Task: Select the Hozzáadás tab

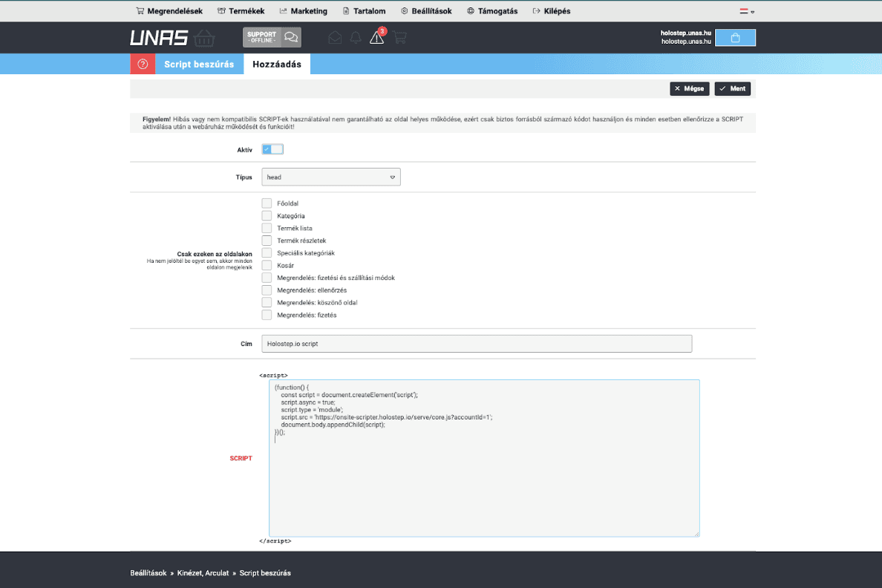Action: tap(277, 64)
